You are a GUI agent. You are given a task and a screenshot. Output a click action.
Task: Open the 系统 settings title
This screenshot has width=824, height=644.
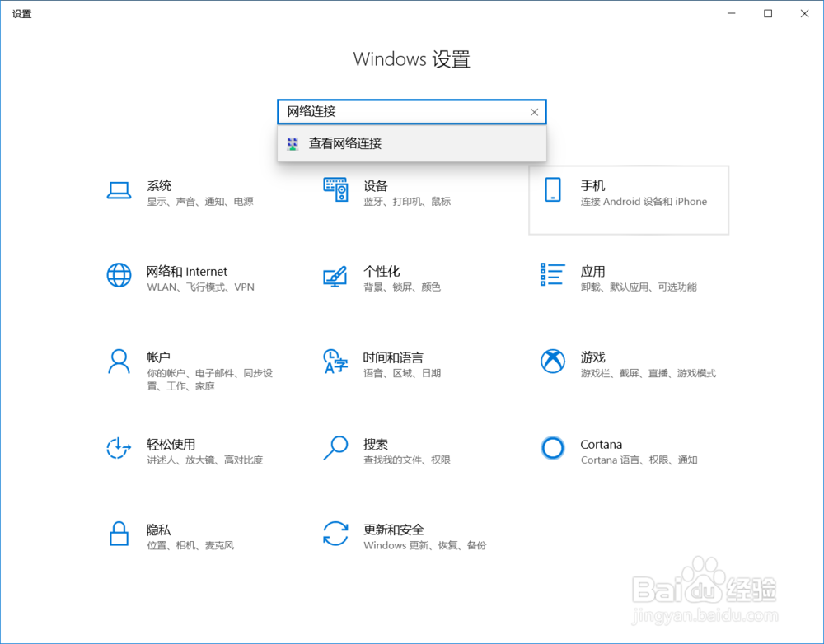(x=159, y=185)
